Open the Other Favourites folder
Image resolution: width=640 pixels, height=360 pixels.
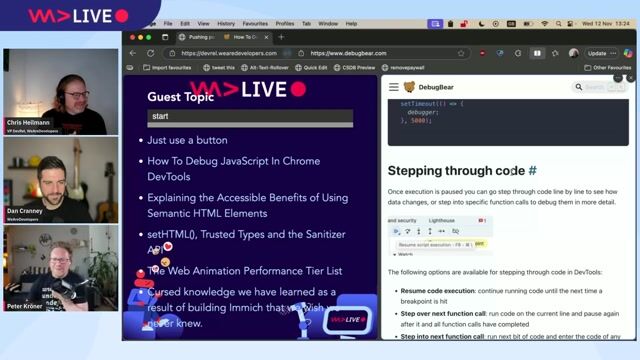[607, 68]
